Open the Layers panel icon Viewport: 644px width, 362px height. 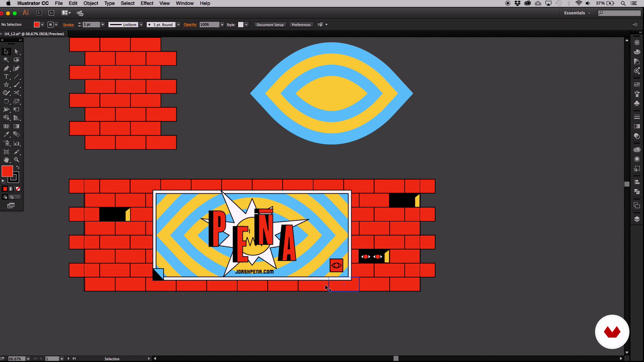637,219
